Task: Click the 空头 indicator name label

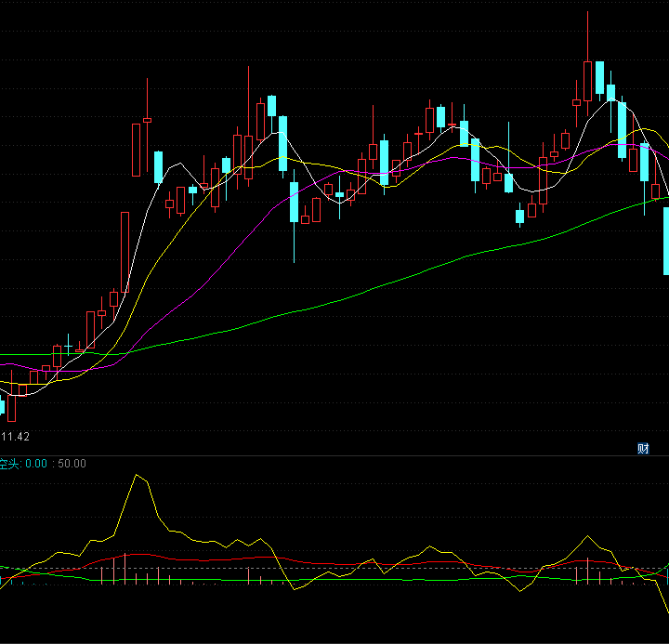Action: [x=10, y=464]
